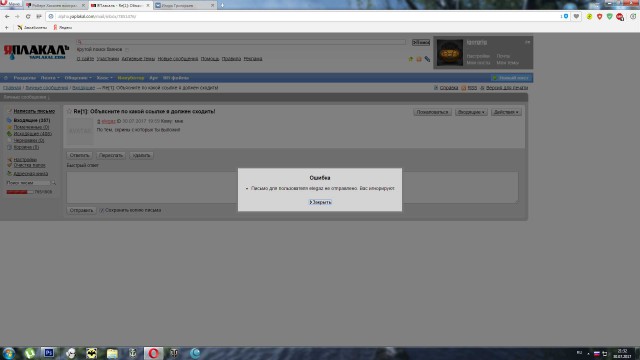Go back with the browser back arrow
The image size is (640, 360).
[7, 16]
